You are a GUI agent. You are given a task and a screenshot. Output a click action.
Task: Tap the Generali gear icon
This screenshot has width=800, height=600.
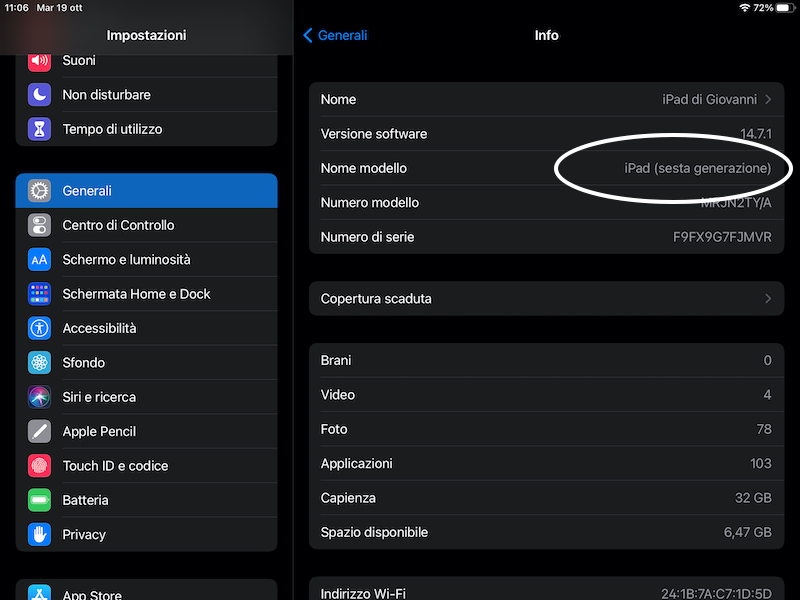tap(39, 191)
